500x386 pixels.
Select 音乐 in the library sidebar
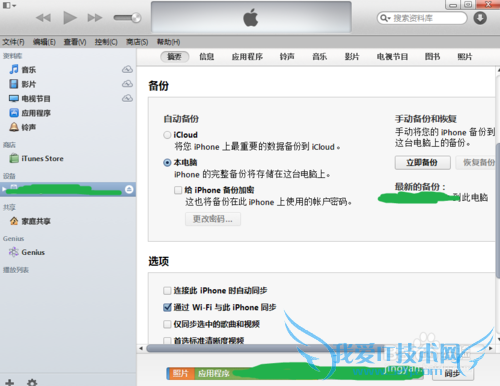tap(29, 70)
